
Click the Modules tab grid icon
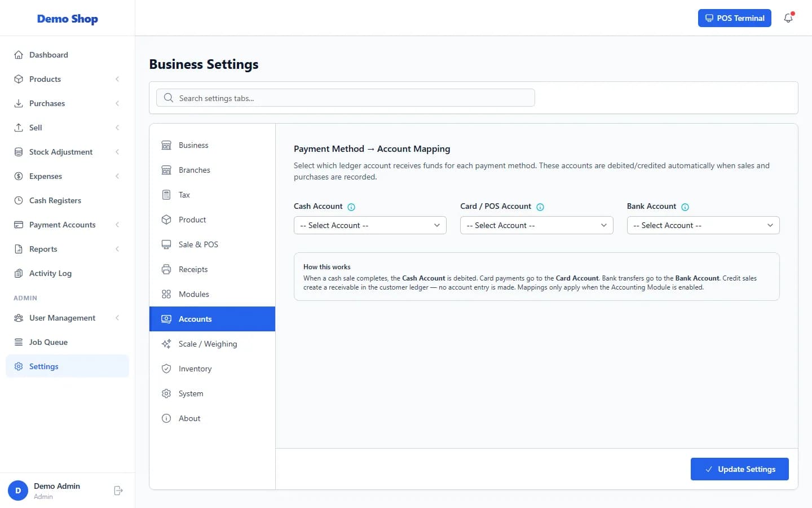pos(166,294)
